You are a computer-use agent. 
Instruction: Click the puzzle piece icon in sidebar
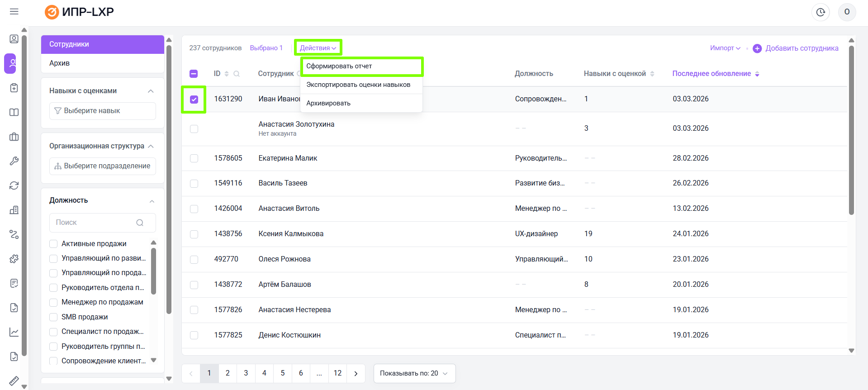(14, 259)
